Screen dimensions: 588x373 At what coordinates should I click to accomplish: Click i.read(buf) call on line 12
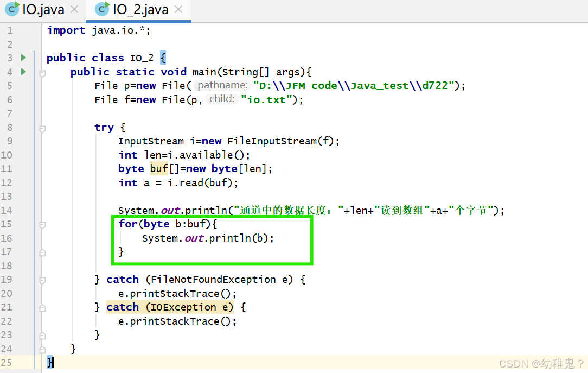click(200, 183)
